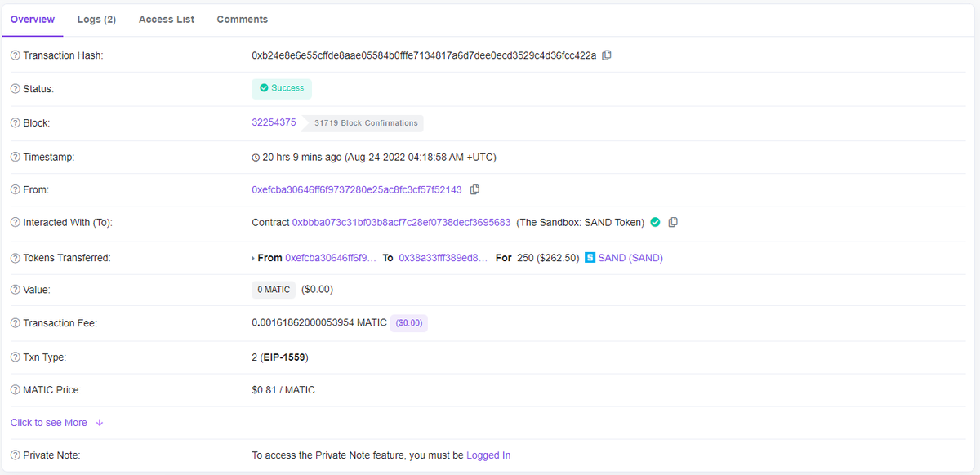
Task: Click the SAND token logo icon
Action: (x=590, y=258)
